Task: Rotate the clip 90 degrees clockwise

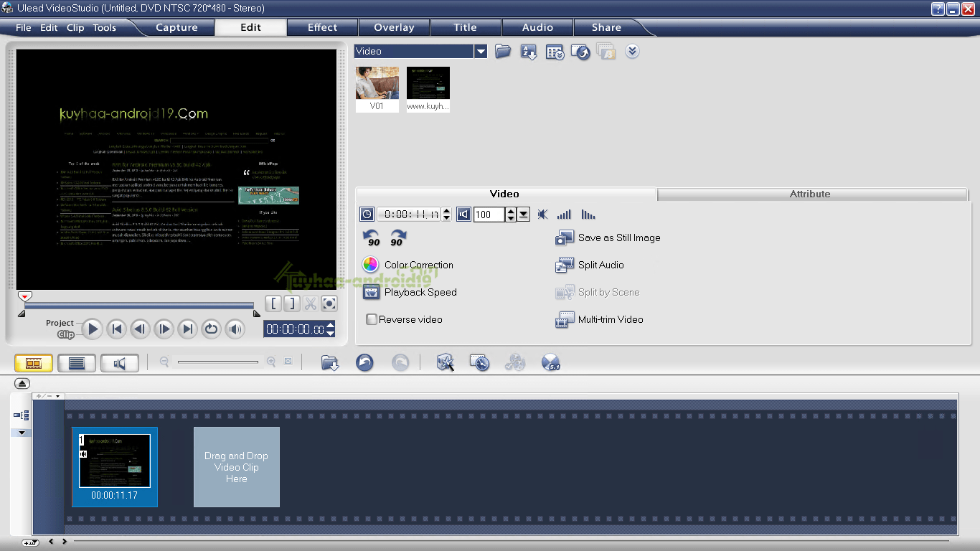Action: [397, 237]
